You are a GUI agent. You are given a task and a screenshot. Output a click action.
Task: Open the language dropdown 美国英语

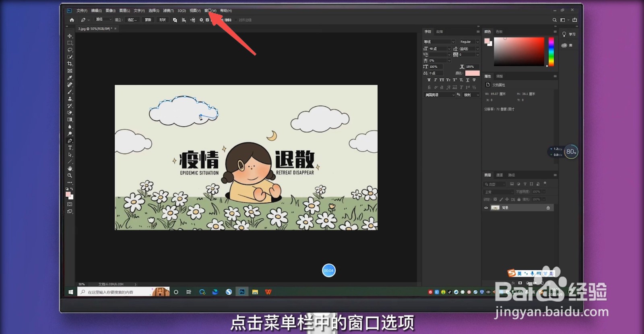(439, 95)
